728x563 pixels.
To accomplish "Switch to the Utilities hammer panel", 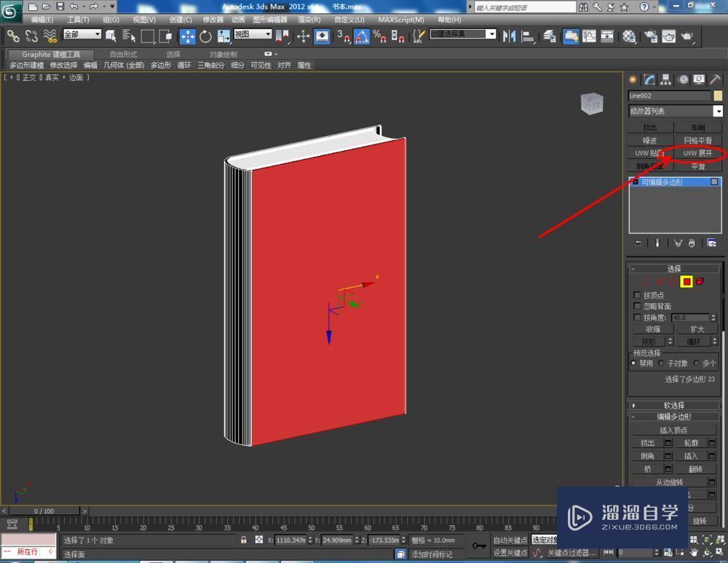I will (x=716, y=80).
